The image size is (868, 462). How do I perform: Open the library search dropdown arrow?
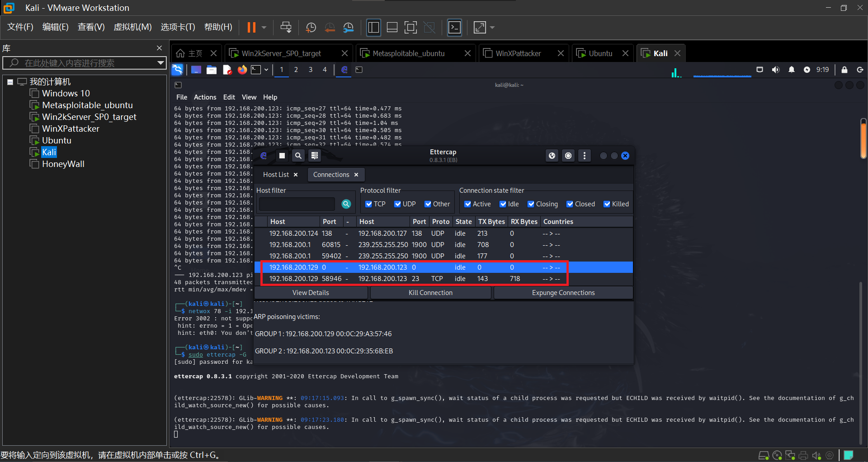[x=160, y=63]
